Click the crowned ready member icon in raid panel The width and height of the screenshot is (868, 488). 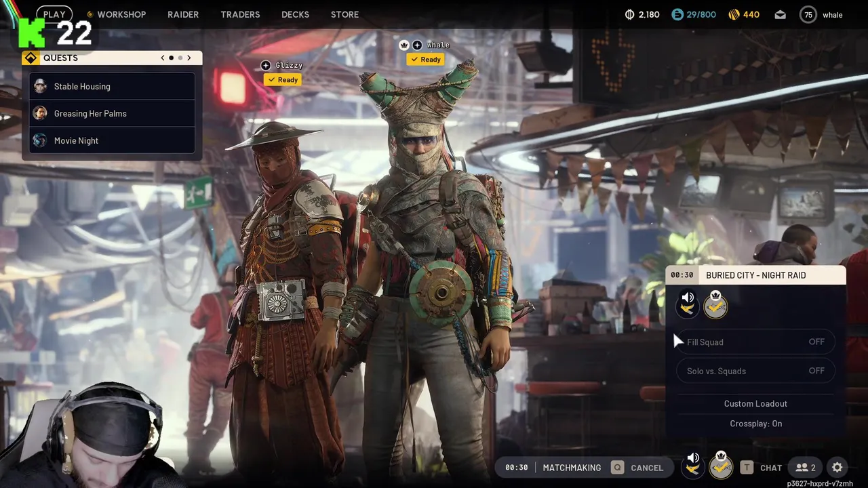pyautogui.click(x=715, y=304)
